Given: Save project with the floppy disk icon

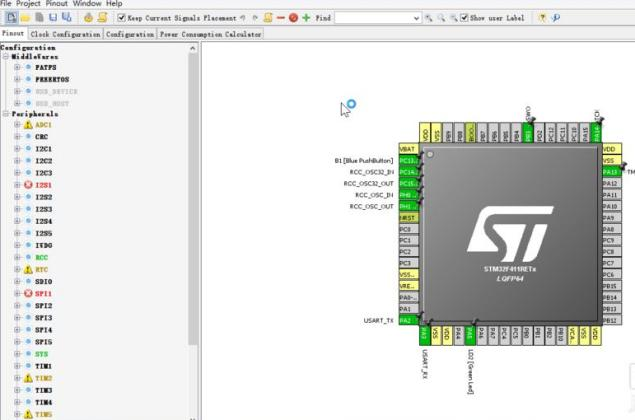Looking at the screenshot, I should coord(53,17).
